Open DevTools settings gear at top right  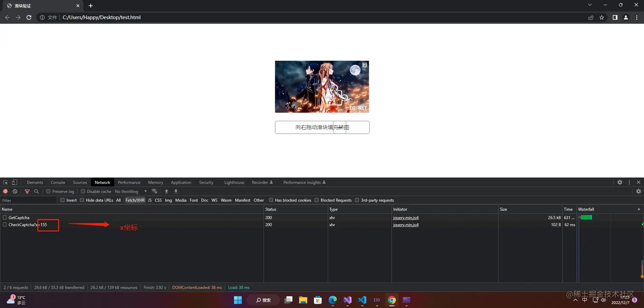[620, 182]
